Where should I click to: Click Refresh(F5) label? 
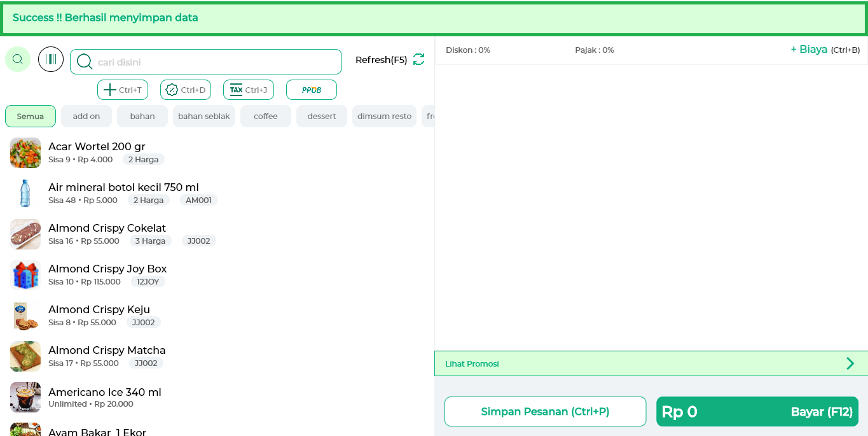click(381, 60)
